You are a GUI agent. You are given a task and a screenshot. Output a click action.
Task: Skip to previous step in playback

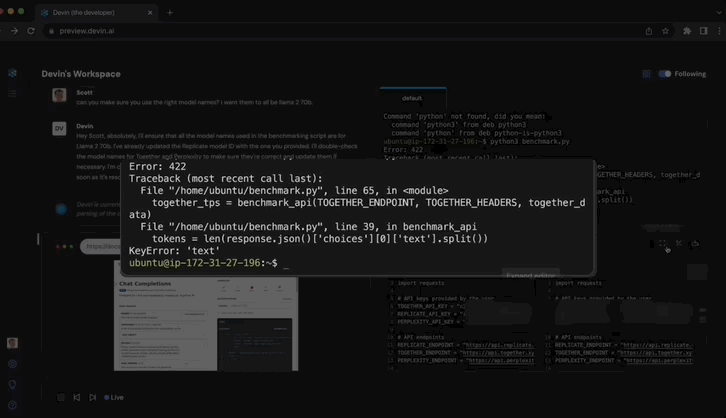(x=76, y=397)
